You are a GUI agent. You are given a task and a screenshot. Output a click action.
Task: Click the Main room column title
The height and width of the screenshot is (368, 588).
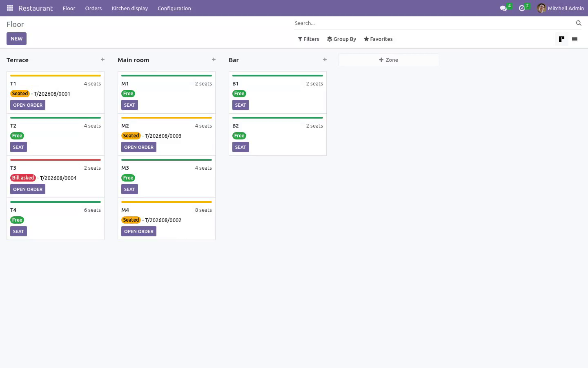[x=133, y=60]
